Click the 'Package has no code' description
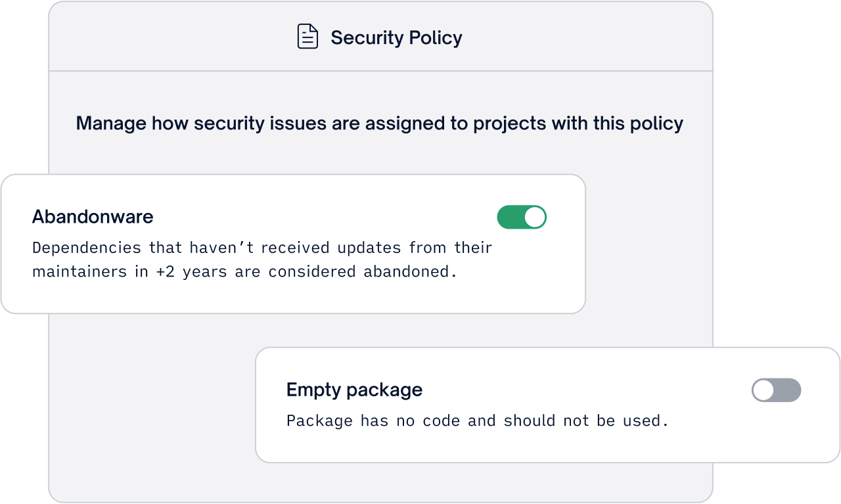Screen dimensions: 841x504 tap(477, 421)
